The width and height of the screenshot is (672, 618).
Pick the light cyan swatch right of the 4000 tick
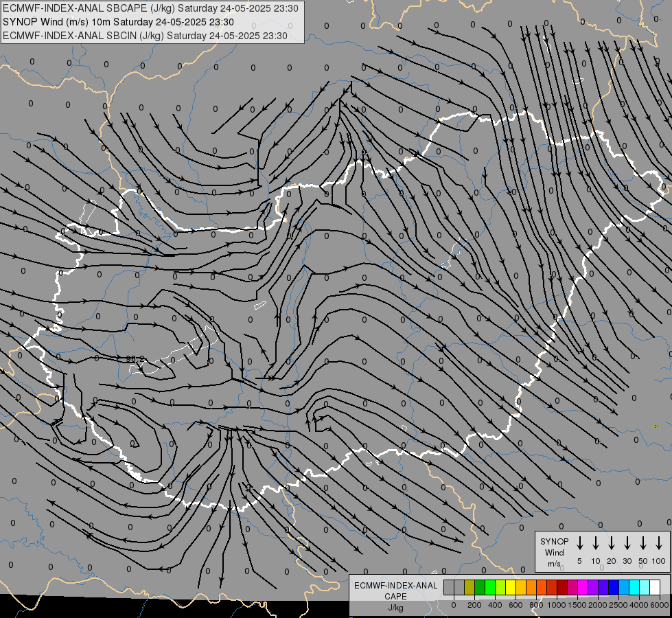point(645,587)
